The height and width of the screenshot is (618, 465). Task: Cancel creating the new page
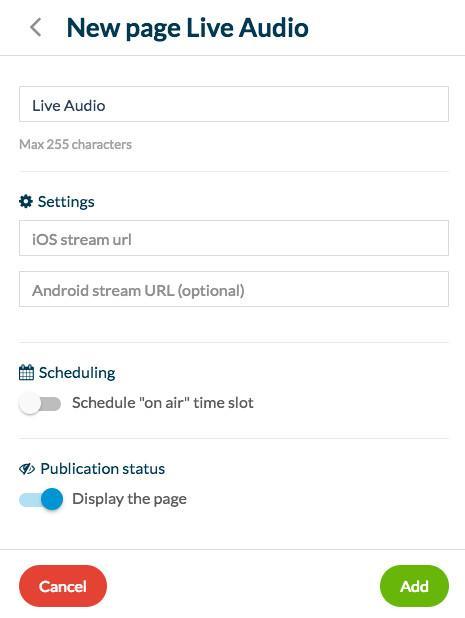point(63,586)
